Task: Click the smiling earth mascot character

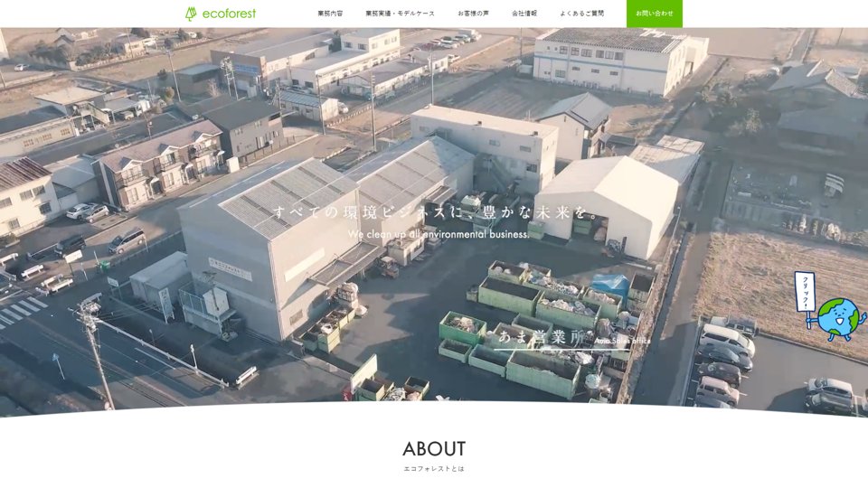Action: (x=838, y=319)
